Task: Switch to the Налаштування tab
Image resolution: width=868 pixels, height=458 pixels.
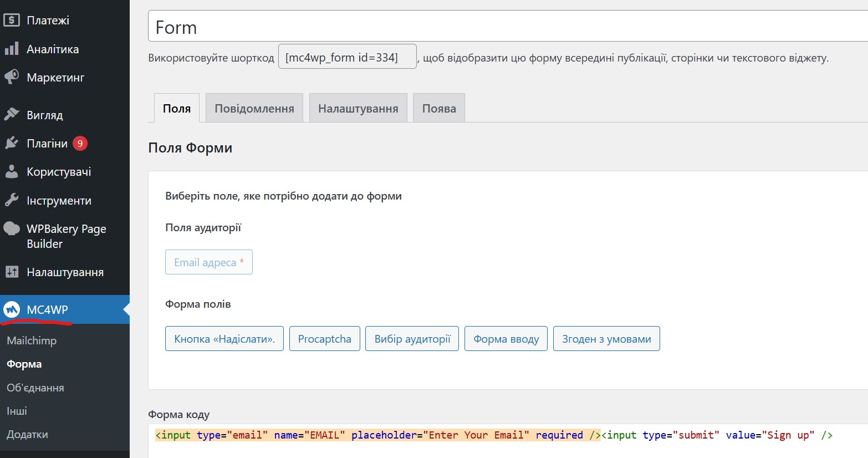Action: pos(358,108)
